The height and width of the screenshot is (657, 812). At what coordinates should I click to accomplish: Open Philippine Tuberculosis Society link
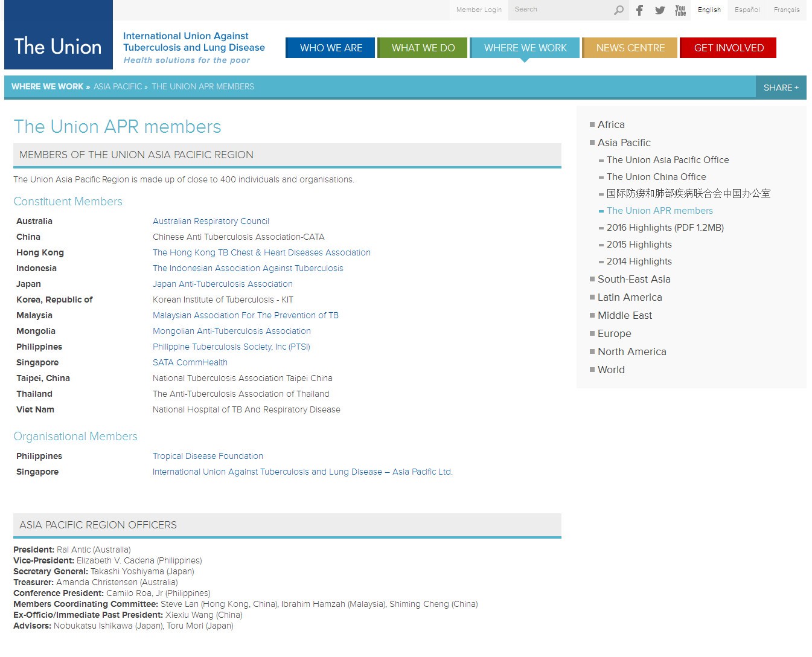coord(231,347)
